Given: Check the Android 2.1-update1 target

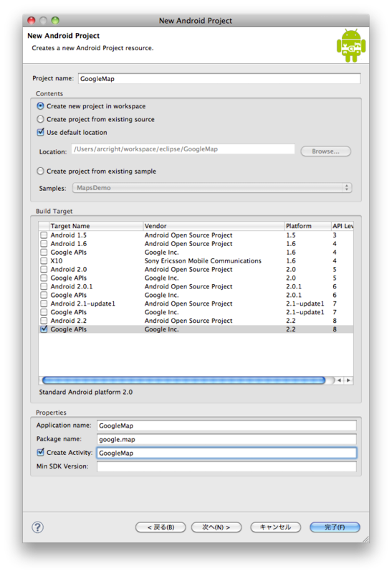Looking at the screenshot, I should click(44, 304).
